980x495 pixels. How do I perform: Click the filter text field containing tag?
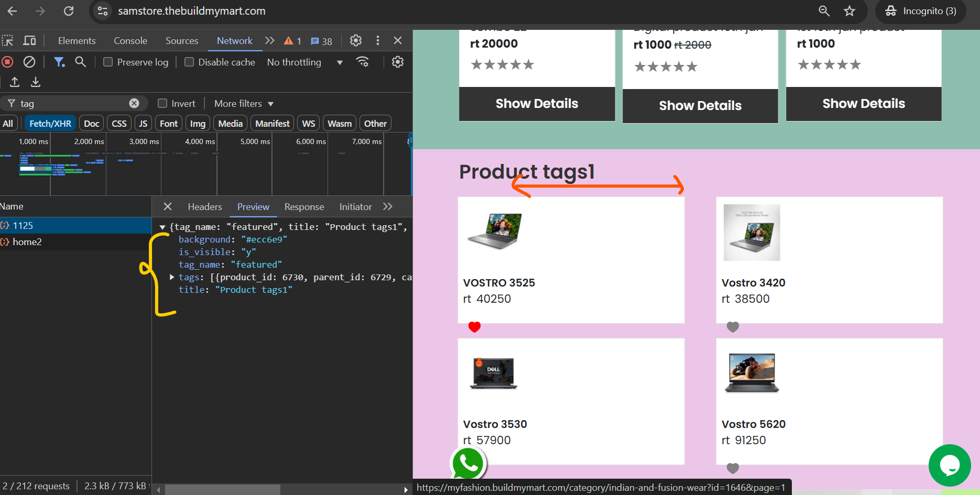[x=73, y=104]
